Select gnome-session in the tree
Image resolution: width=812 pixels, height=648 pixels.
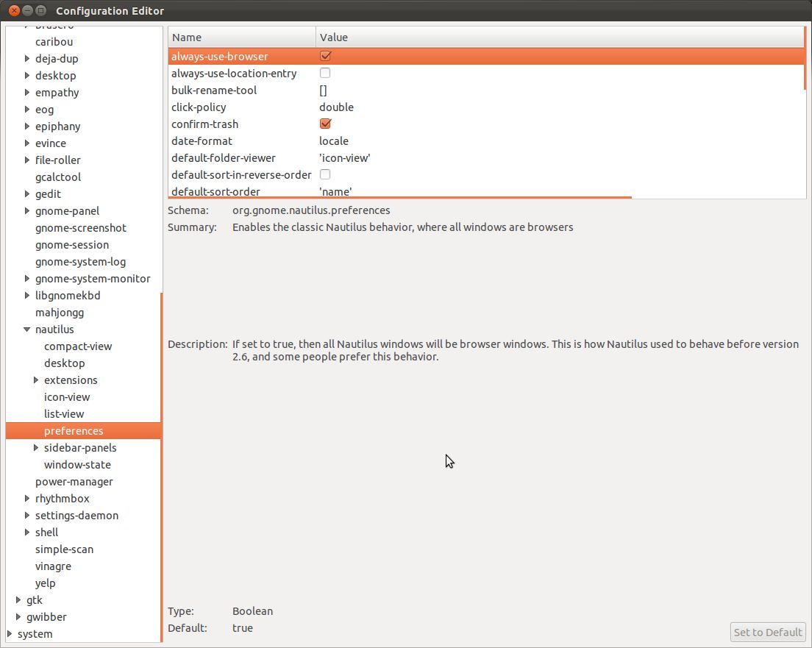click(x=72, y=245)
